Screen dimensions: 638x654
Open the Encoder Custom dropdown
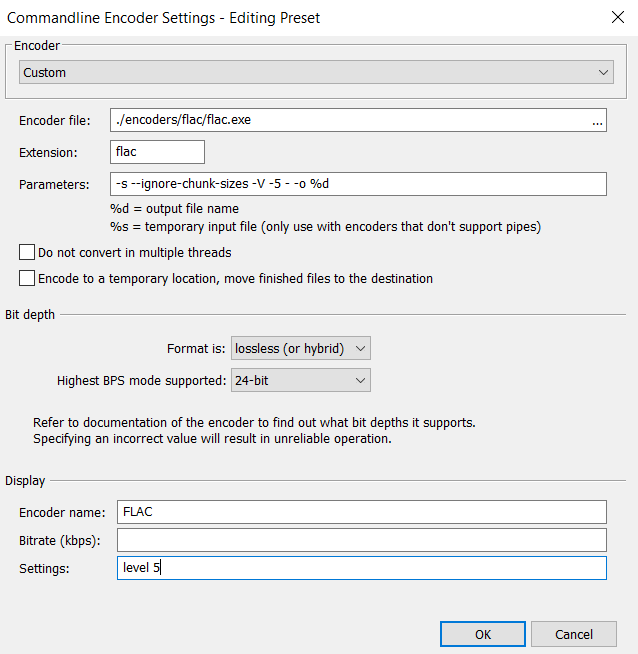pos(316,72)
